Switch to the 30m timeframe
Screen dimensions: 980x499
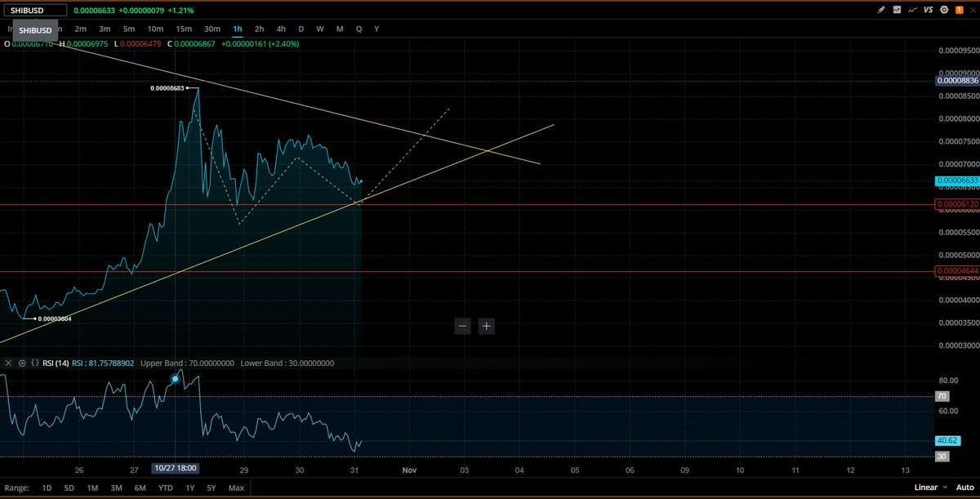point(212,29)
